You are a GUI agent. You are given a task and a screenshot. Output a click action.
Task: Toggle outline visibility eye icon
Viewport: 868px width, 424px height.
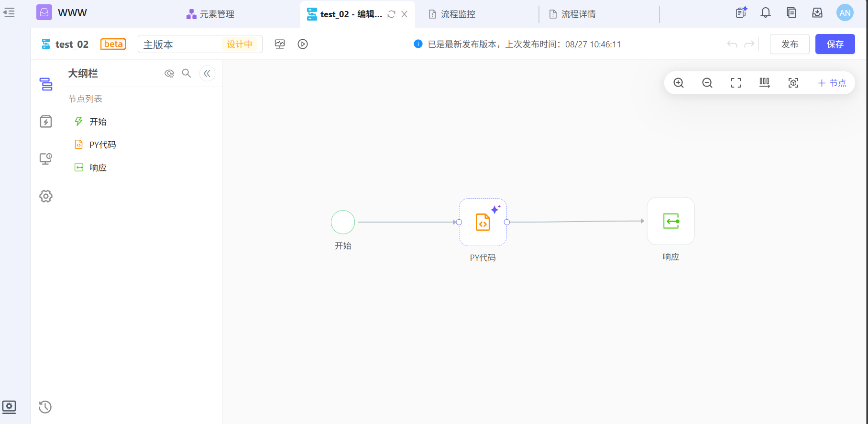point(169,73)
